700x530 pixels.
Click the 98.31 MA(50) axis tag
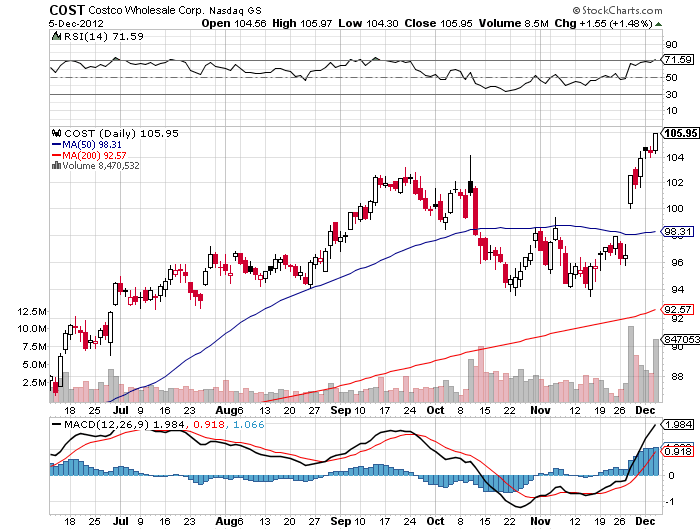click(678, 231)
